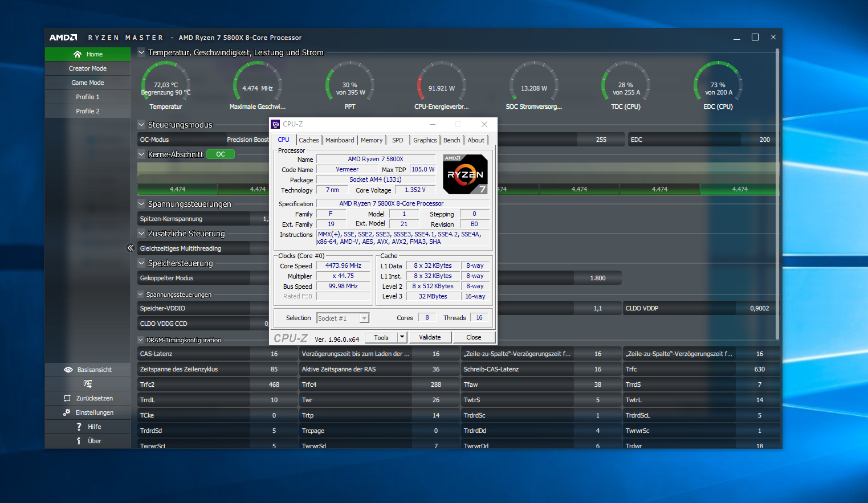Screen dimensions: 868x503
Task: Open Einstellungen via the gears icon
Action: (x=67, y=412)
